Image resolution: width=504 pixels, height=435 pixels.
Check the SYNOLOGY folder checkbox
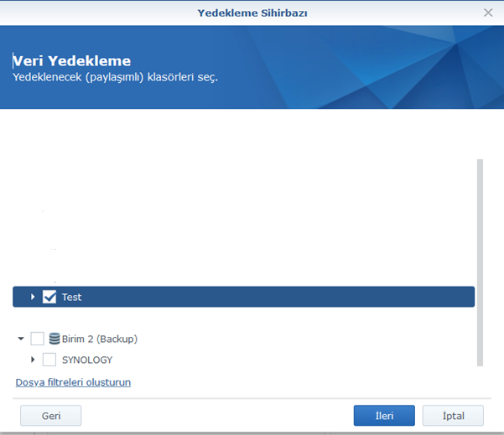(49, 360)
